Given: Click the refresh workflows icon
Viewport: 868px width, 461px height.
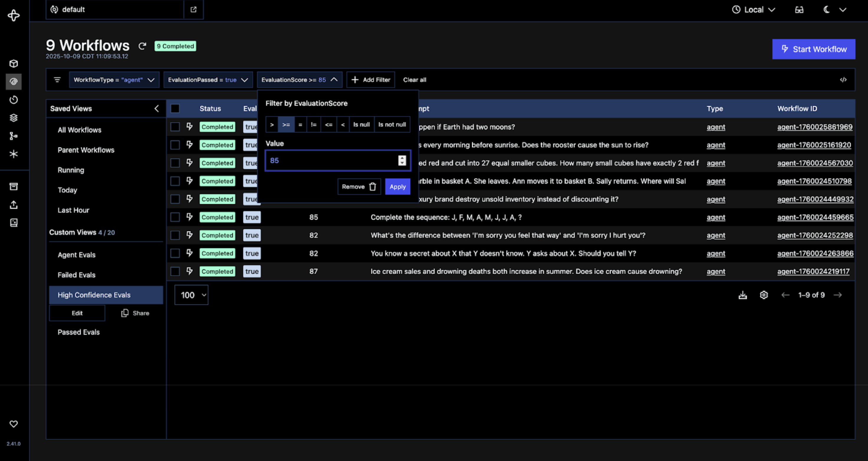Looking at the screenshot, I should (x=142, y=46).
